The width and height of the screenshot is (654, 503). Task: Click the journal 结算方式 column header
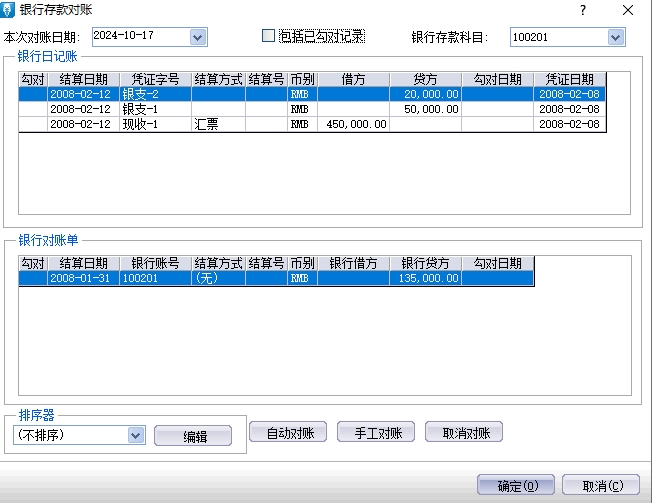tap(218, 79)
